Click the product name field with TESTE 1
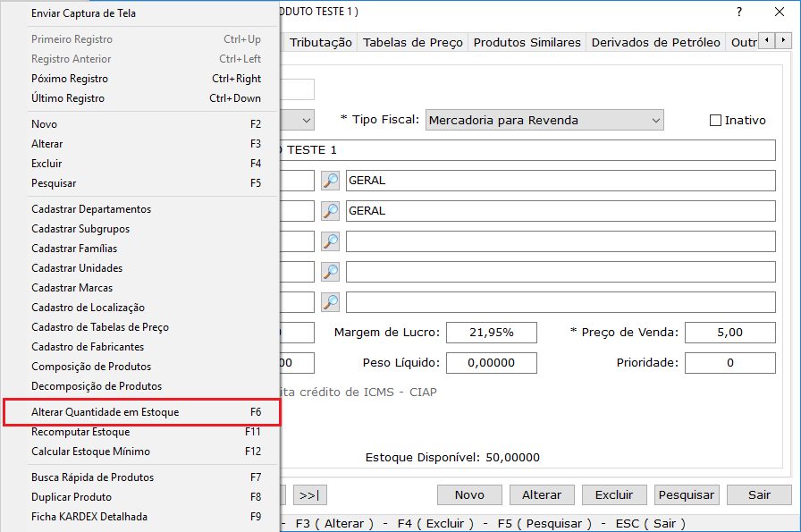This screenshot has width=801, height=532. [527, 150]
